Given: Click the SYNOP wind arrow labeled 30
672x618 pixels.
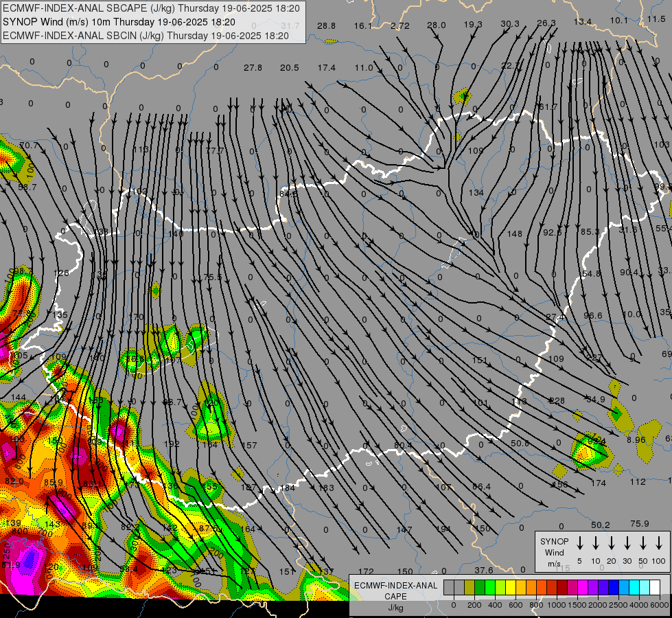Looking at the screenshot, I should pyautogui.click(x=627, y=543).
